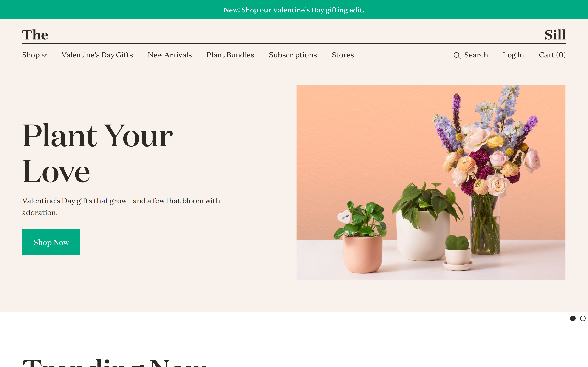Screen dimensions: 588x367
Task: Go to New Arrivals
Action: point(170,55)
